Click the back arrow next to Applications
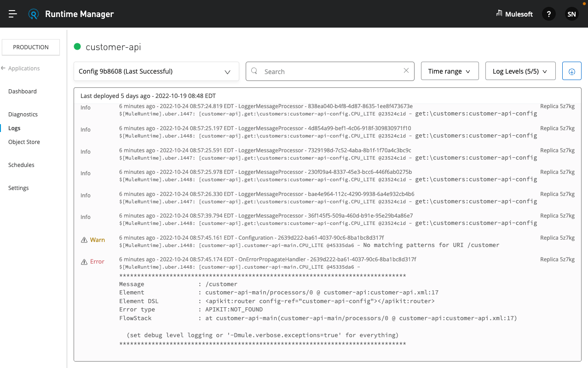588x368 pixels. [x=5, y=68]
